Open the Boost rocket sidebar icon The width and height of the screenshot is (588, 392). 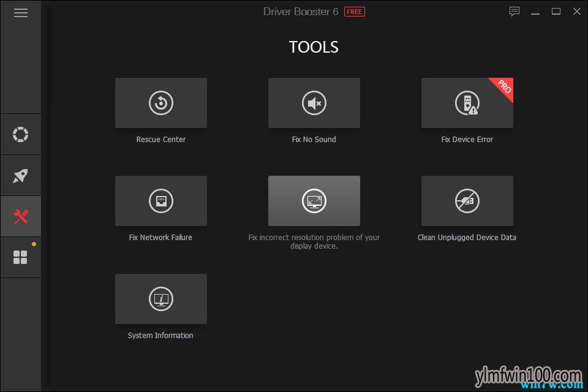point(21,175)
